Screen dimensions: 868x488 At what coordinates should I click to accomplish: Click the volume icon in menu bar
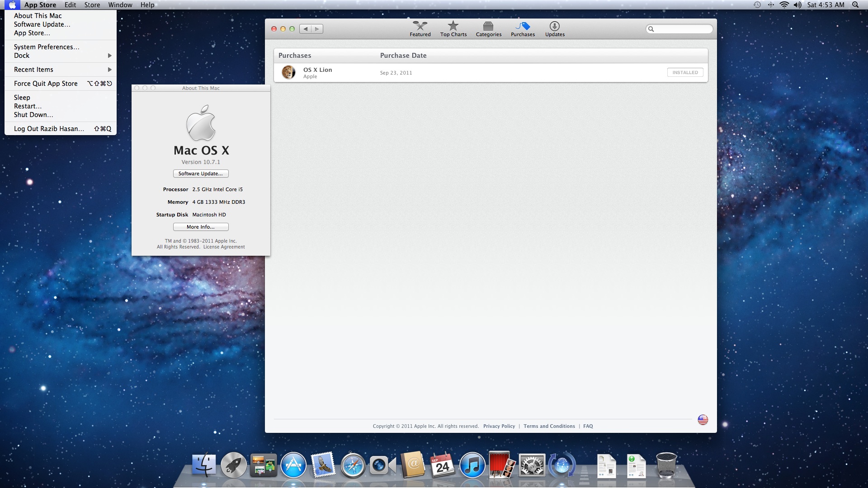pyautogui.click(x=797, y=5)
